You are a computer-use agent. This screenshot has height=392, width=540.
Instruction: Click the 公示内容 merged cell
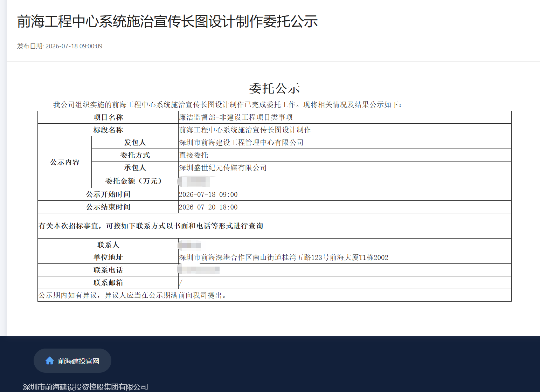(x=65, y=162)
